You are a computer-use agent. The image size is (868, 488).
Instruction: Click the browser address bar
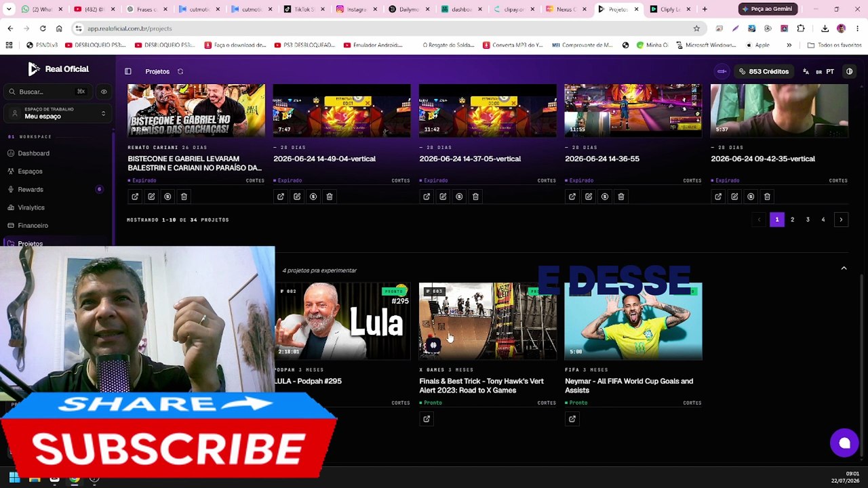tap(387, 28)
